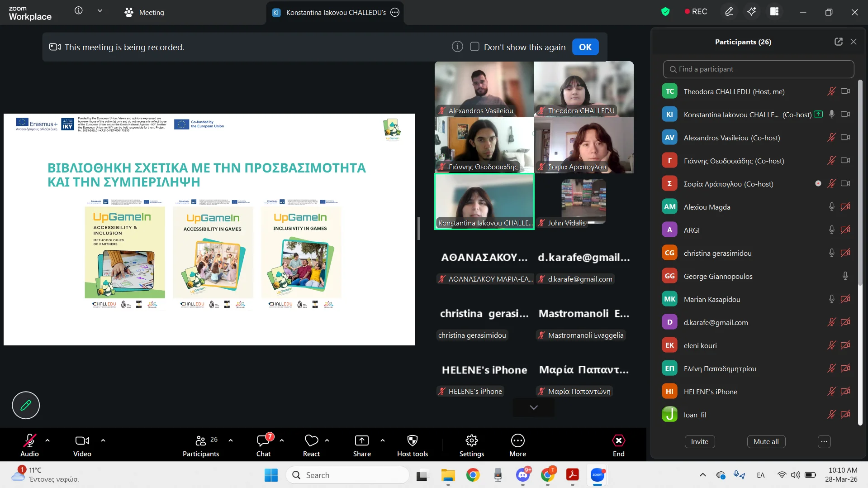Click the green annotate pencil circle
Screen dimensions: 868x488
[x=26, y=405]
